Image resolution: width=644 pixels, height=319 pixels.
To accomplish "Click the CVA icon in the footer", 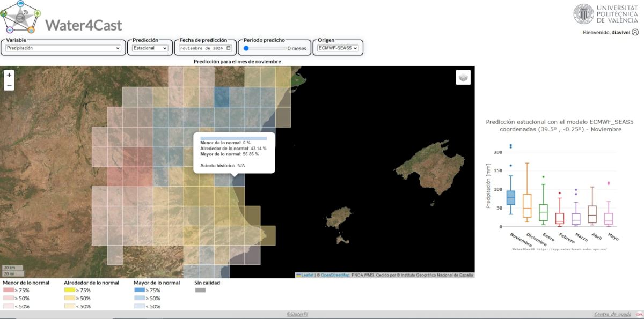I will click(639, 314).
